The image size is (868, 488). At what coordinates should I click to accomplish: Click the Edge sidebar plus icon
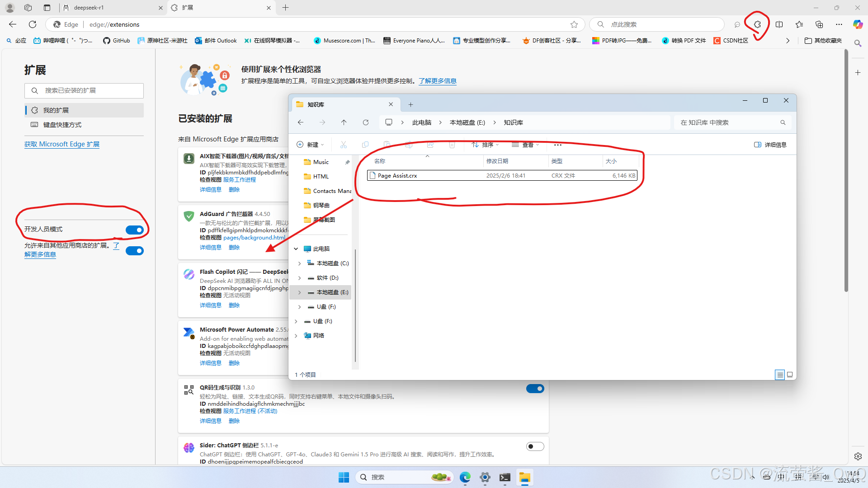coord(858,72)
